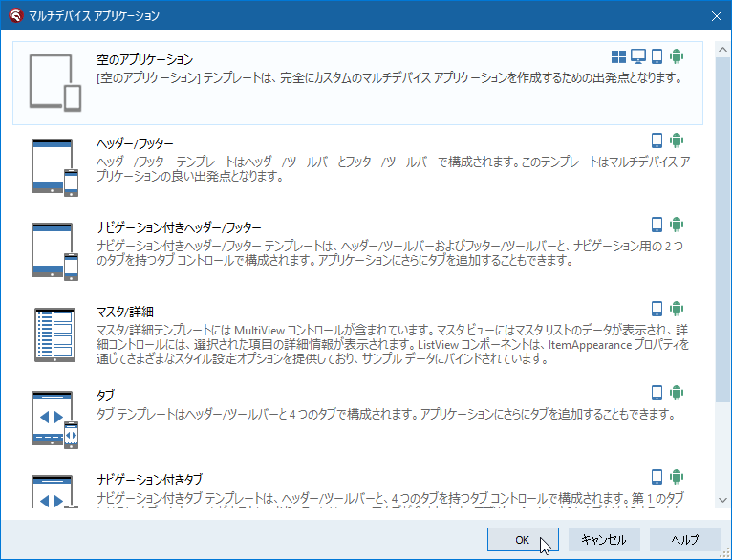Image resolution: width=732 pixels, height=560 pixels.
Task: Click the 空のアプリケーション title text
Action: pyautogui.click(x=144, y=59)
